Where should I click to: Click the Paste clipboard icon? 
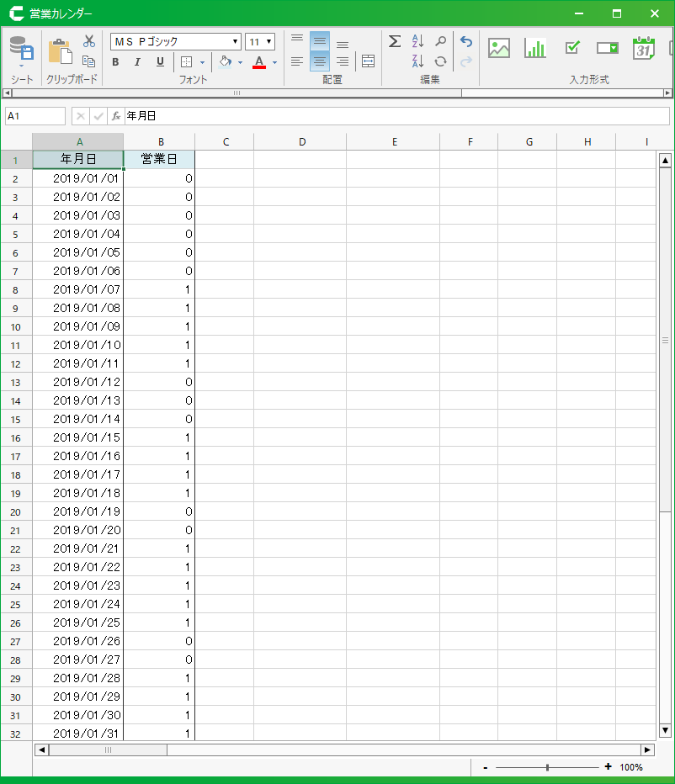pyautogui.click(x=60, y=51)
